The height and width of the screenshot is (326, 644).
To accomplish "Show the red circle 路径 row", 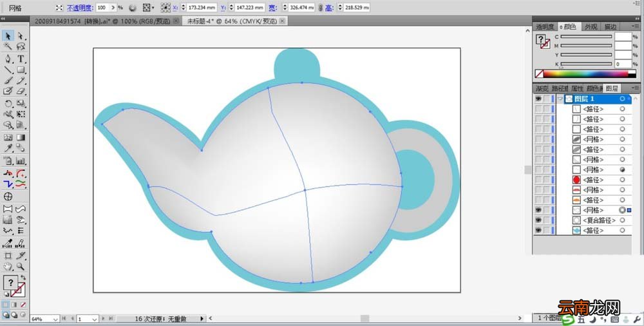I will (538, 180).
